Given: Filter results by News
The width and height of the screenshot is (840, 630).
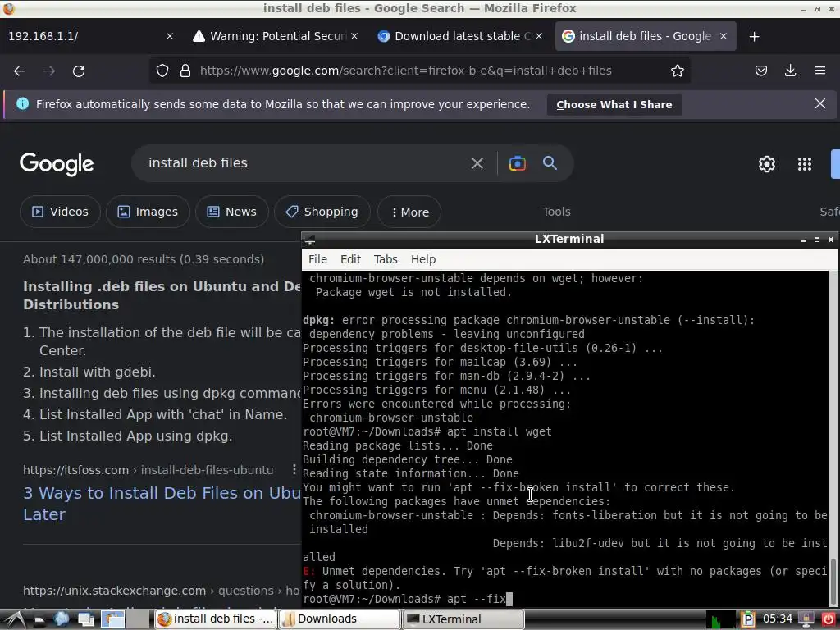Looking at the screenshot, I should [231, 212].
